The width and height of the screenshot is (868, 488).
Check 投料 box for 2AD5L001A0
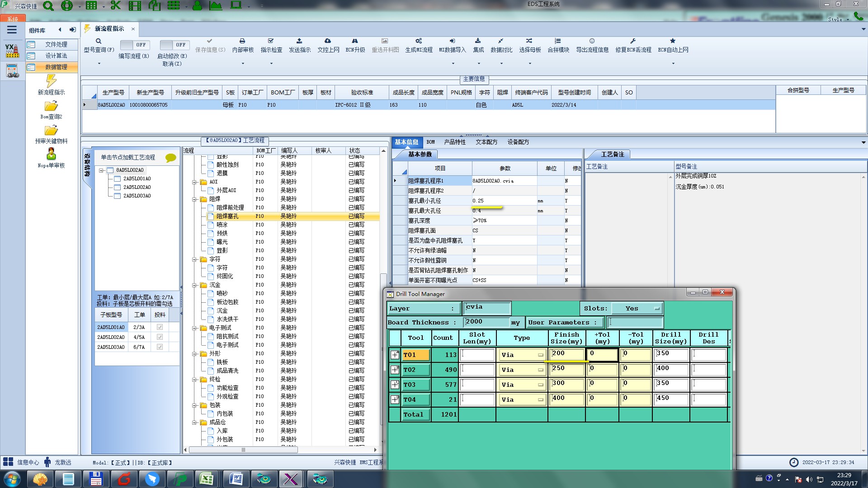coord(160,327)
